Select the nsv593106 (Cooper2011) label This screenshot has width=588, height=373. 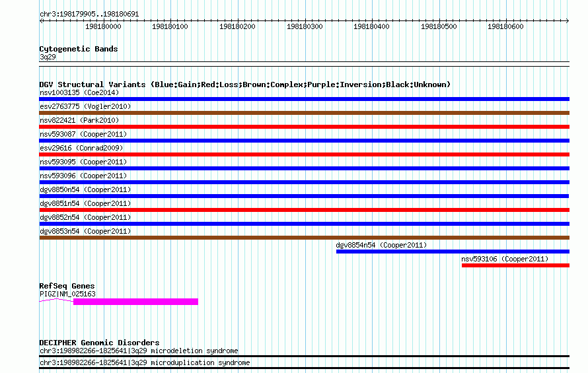(505, 259)
